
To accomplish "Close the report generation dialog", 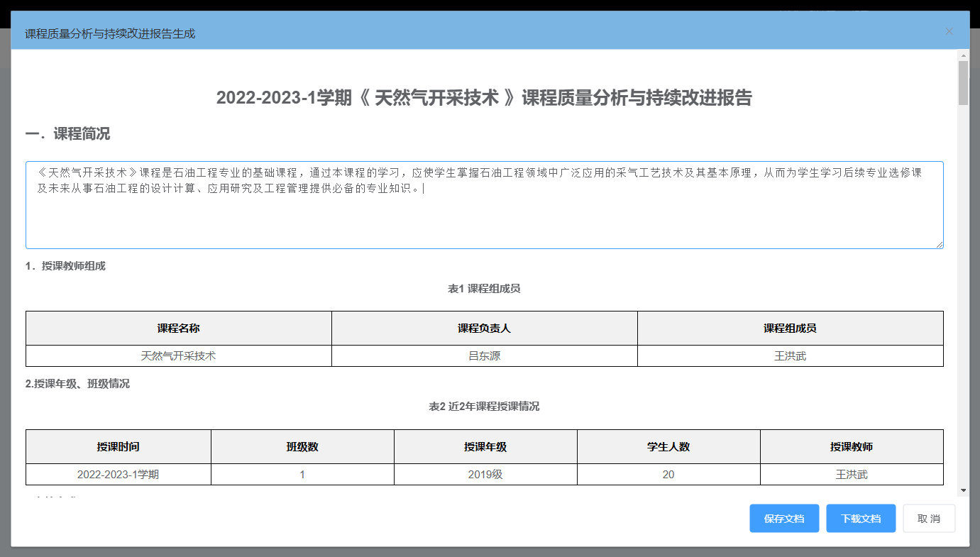I will tap(949, 31).
